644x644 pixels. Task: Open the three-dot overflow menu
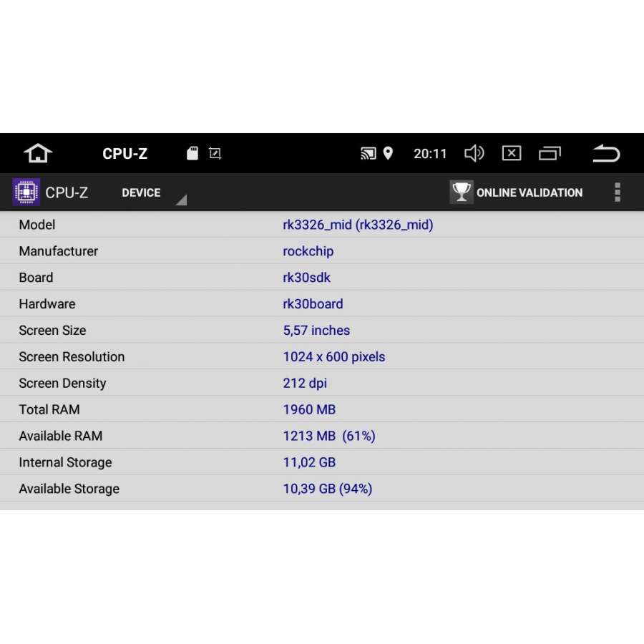(x=618, y=192)
